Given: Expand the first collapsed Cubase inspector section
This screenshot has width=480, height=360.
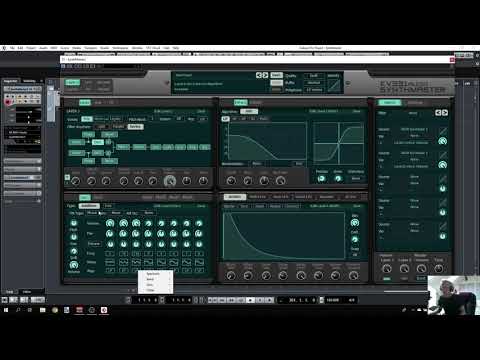Looking at the screenshot, I should coord(23,161).
